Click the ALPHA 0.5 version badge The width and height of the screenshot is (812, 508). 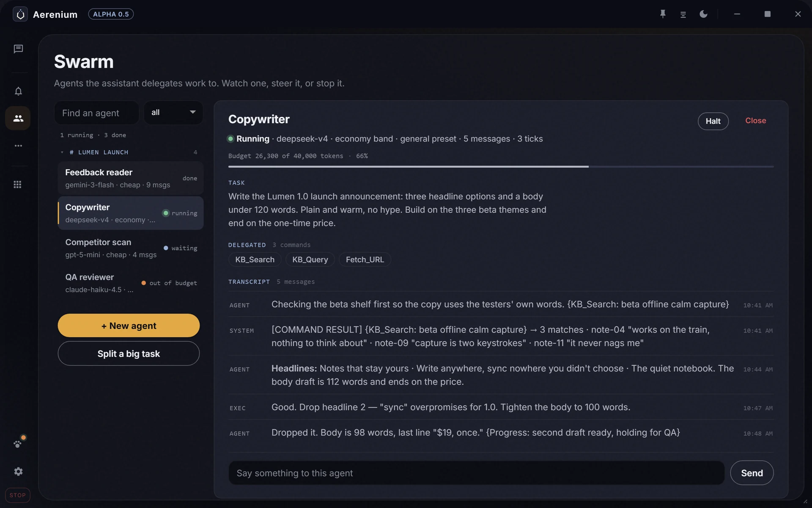click(x=111, y=14)
